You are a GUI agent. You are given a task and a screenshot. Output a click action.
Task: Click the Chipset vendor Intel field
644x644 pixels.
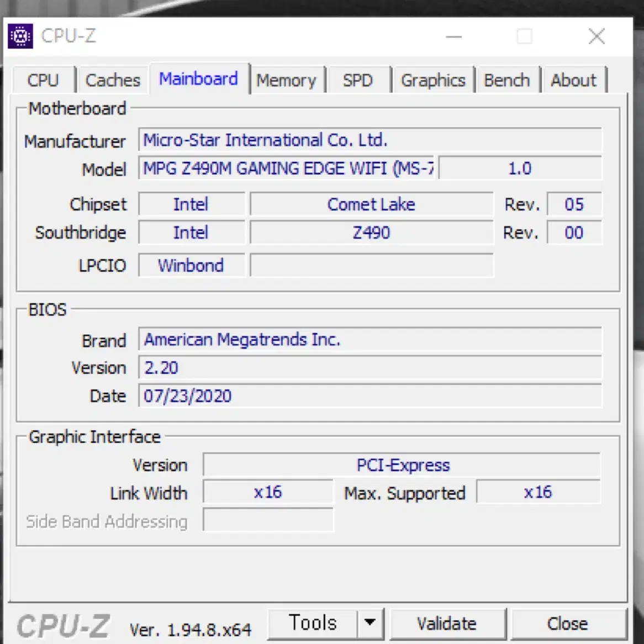pos(192,204)
